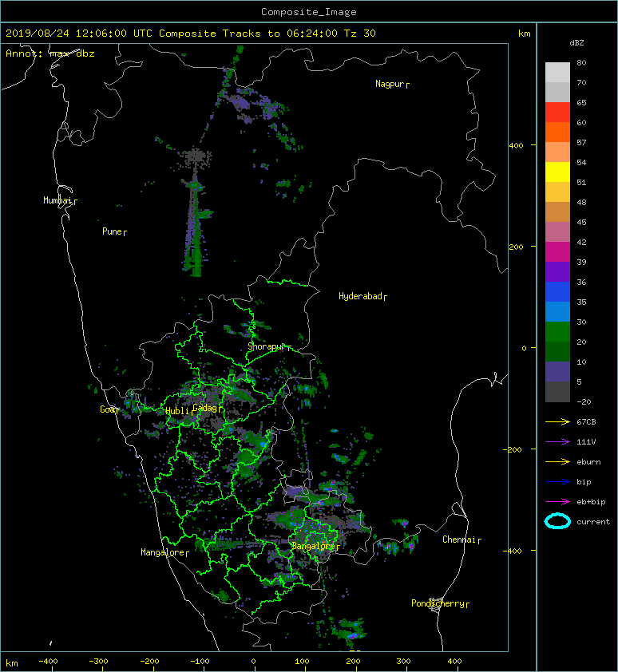Click the eb+bip legend label

pyautogui.click(x=591, y=502)
